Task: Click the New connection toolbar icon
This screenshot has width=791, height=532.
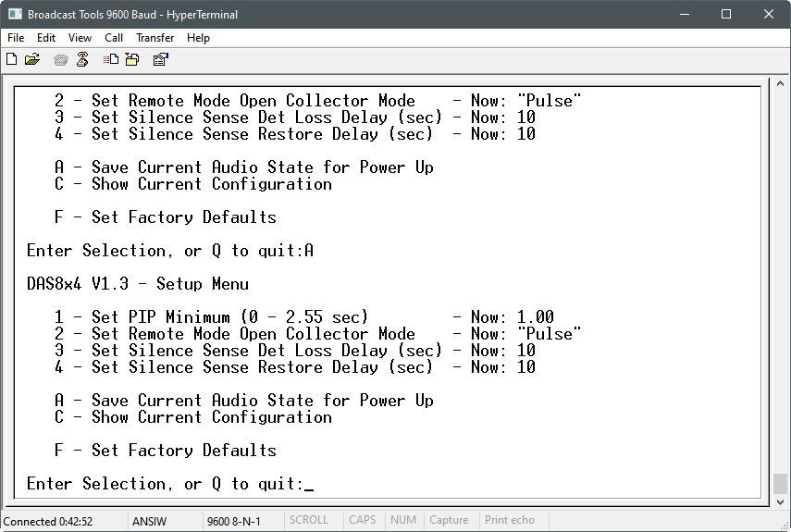Action: (12, 59)
